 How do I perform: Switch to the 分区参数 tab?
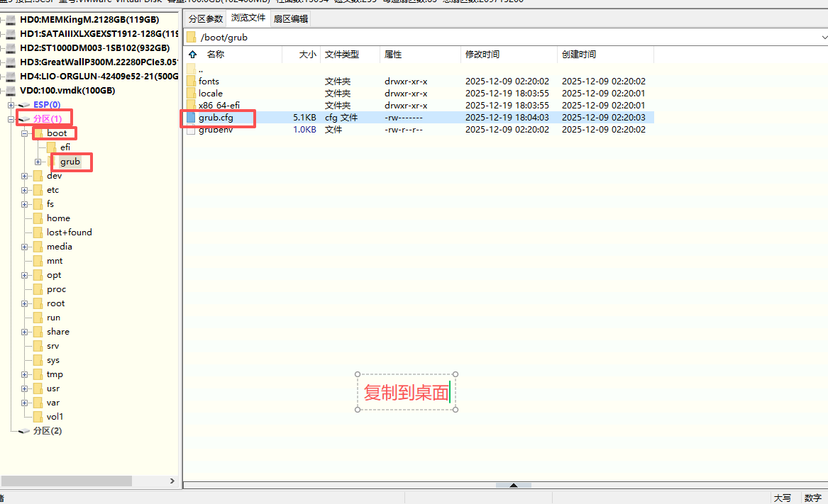pyautogui.click(x=205, y=18)
